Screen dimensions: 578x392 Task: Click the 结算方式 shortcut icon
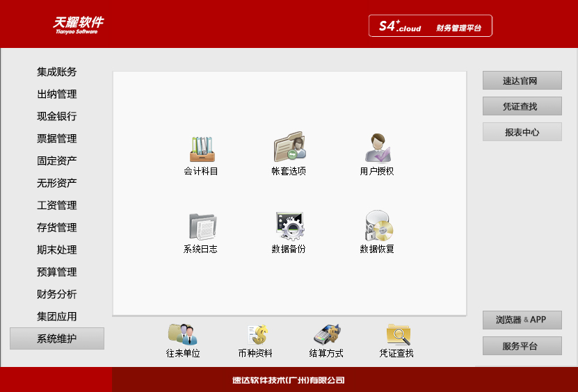coord(326,334)
